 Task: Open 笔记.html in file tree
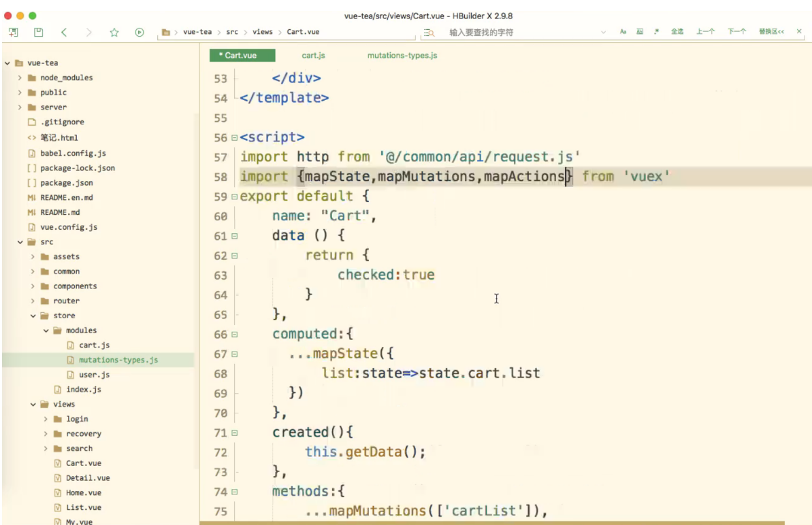[59, 137]
